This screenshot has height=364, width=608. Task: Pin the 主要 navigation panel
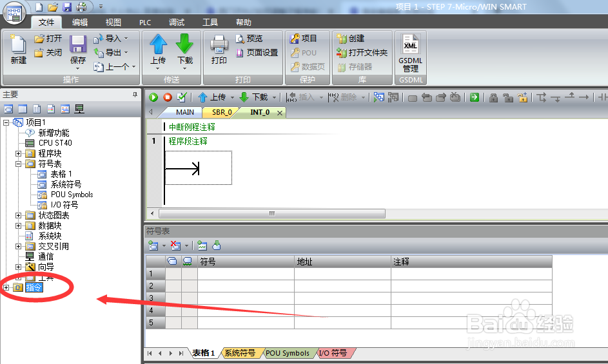pos(135,95)
